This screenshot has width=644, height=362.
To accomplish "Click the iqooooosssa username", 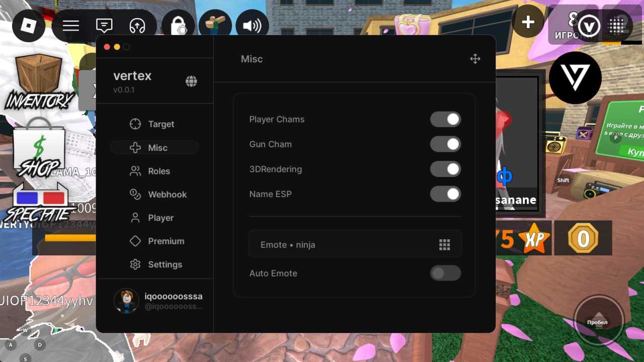I will (174, 297).
